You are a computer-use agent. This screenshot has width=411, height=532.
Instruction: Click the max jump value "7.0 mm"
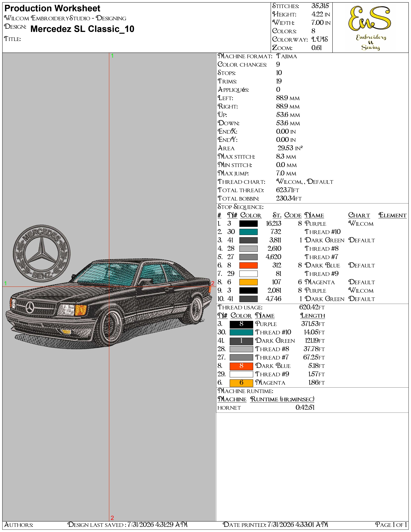(x=286, y=173)
